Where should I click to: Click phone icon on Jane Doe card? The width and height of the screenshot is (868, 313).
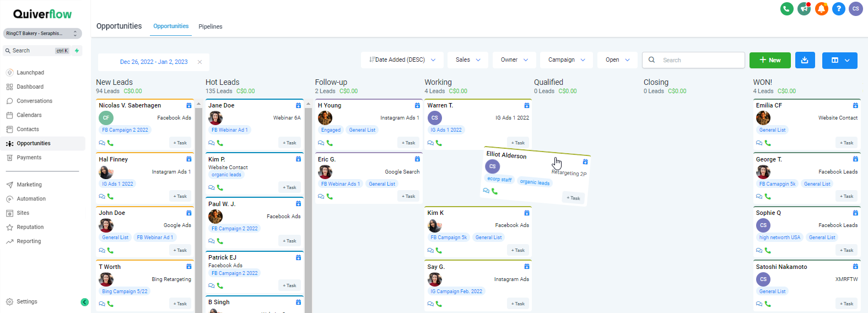(x=220, y=143)
